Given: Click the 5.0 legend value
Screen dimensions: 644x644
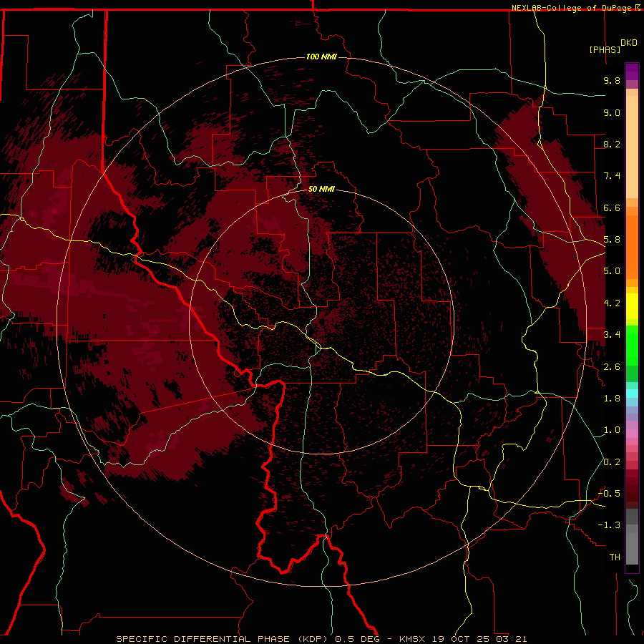Looking at the screenshot, I should [x=612, y=271].
